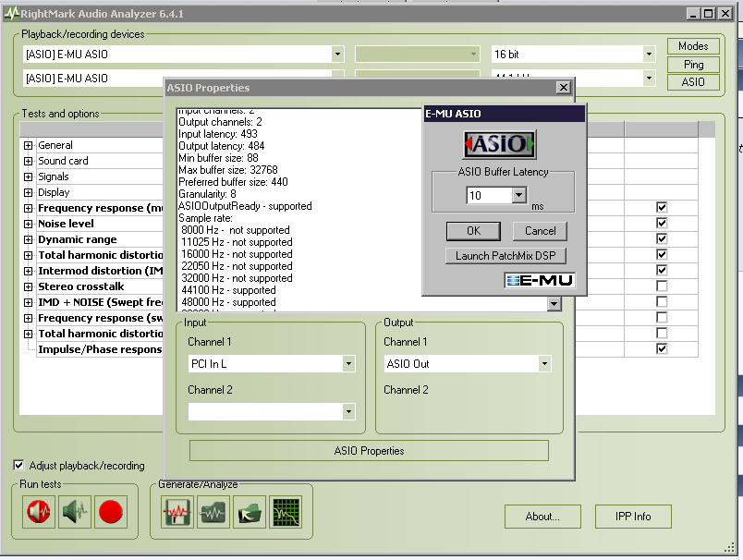The image size is (743, 560).
Task: Toggle the Total harmonic distortion test checkbox
Action: point(662,254)
